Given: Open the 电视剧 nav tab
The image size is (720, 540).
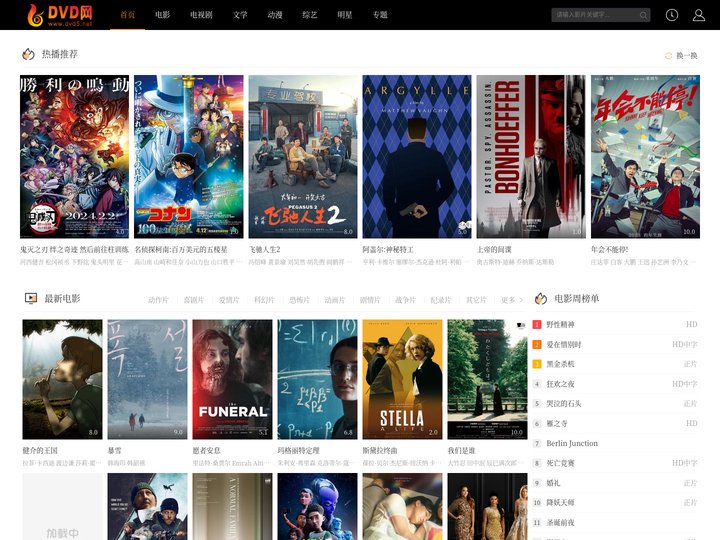Looking at the screenshot, I should 201,15.
